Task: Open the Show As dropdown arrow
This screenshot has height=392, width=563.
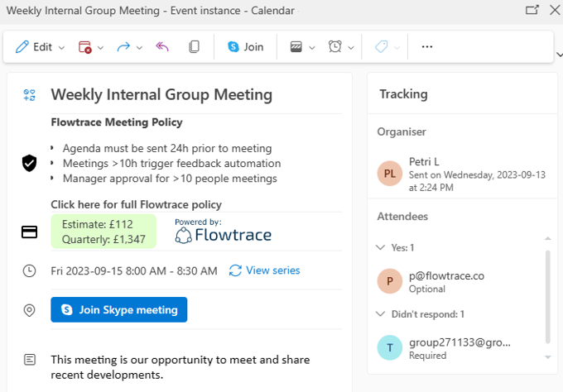Action: [x=312, y=47]
